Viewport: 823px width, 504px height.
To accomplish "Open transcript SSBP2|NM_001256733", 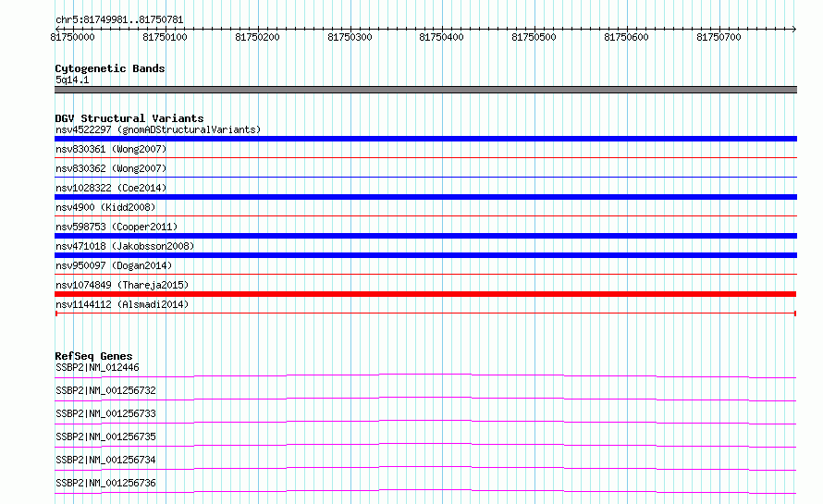I will click(x=105, y=413).
